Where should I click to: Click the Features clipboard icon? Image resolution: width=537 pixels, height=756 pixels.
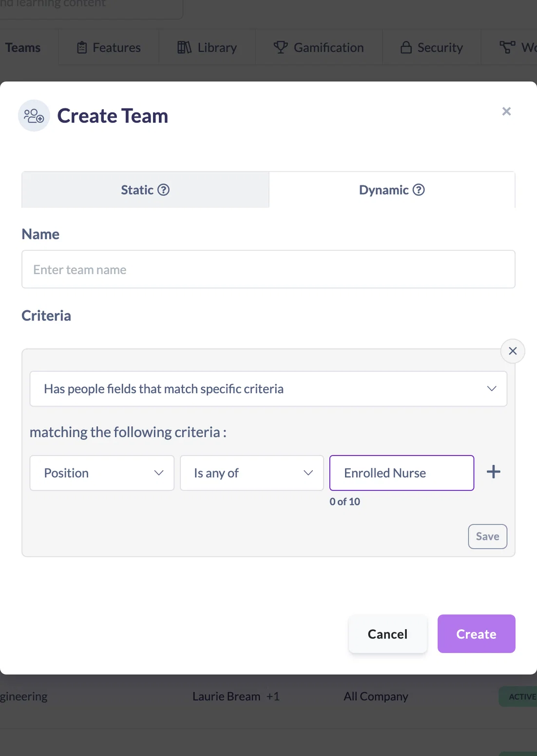[82, 47]
